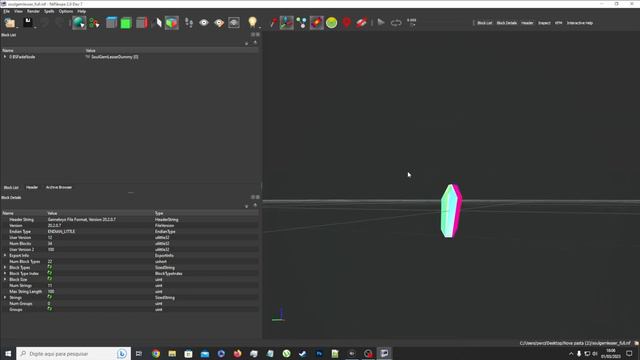Image resolution: width=640 pixels, height=360 pixels.
Task: Open the Options menu
Action: pyautogui.click(x=66, y=11)
